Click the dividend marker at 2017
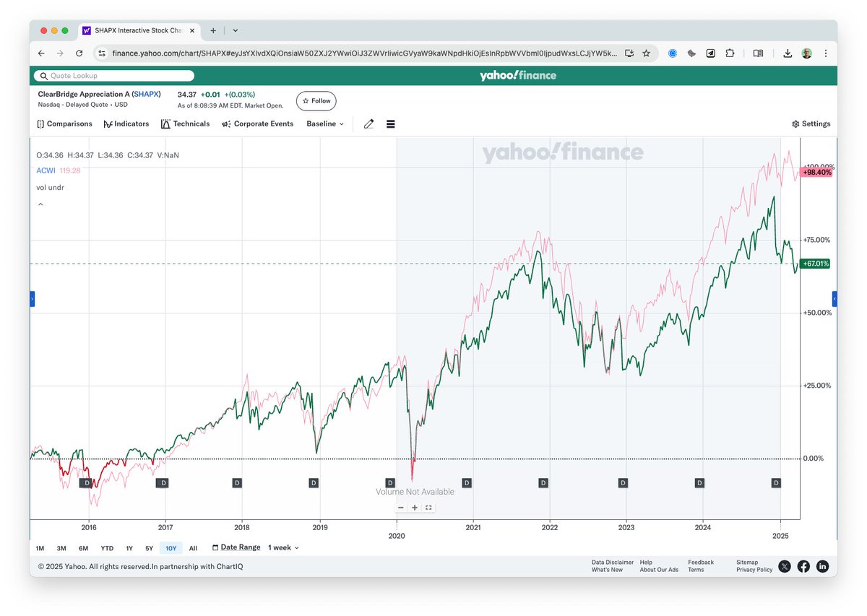The width and height of the screenshot is (867, 616). pos(163,482)
